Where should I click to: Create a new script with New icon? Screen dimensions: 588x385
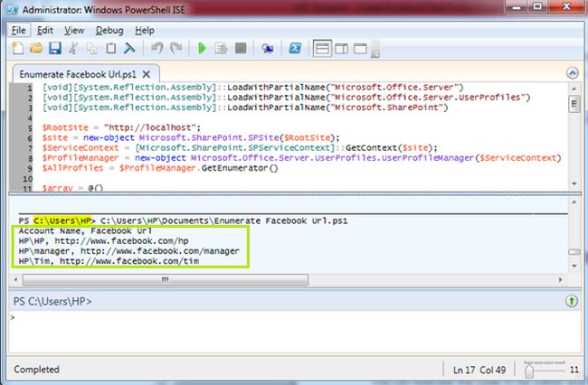(17, 48)
